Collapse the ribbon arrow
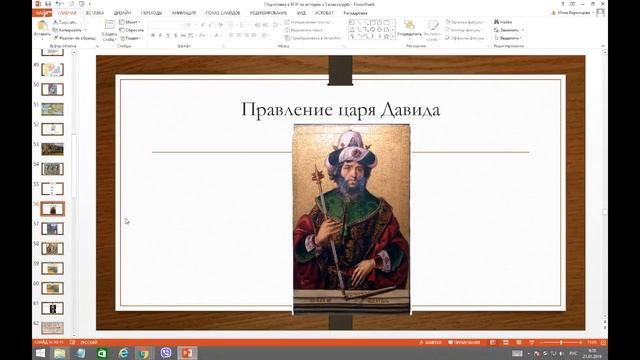This screenshot has width=640, height=360. [603, 46]
